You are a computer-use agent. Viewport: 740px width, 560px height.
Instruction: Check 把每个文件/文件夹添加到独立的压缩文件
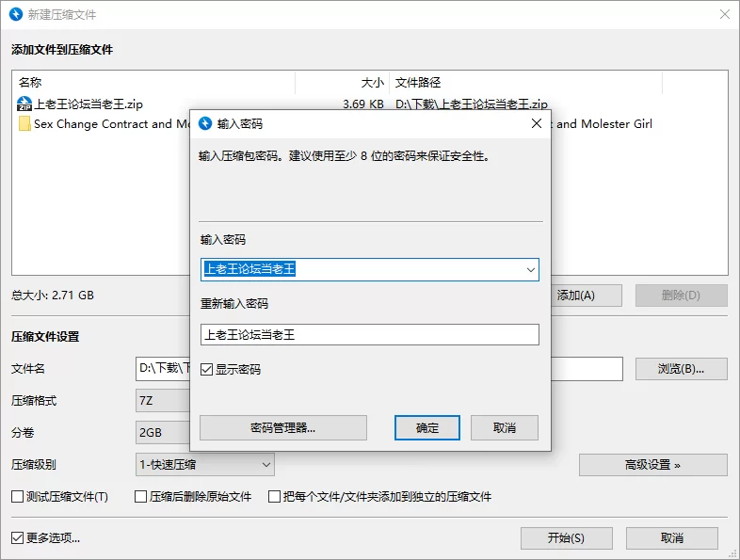tap(274, 496)
